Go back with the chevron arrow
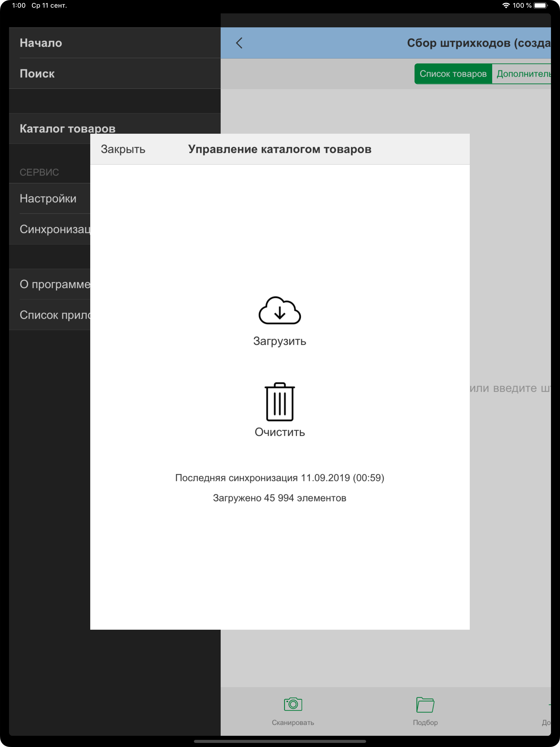Viewport: 560px width, 747px height. (x=239, y=43)
